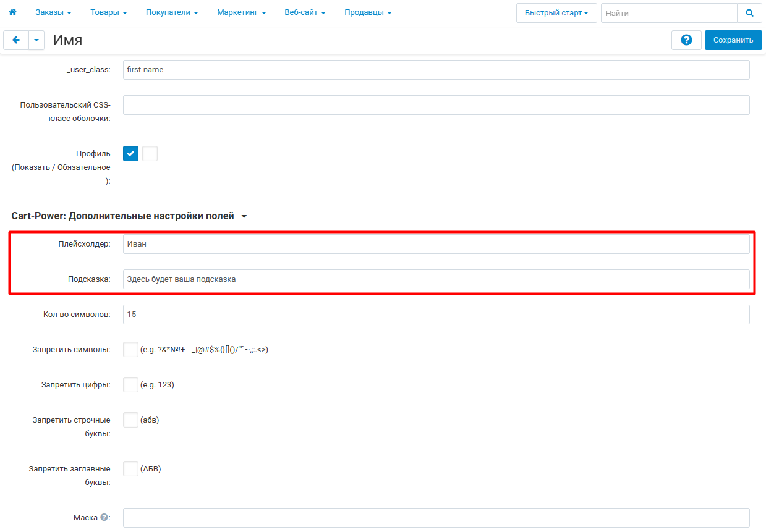Image resolution: width=766 pixels, height=532 pixels.
Task: Click the Имя page title
Action: [x=67, y=40]
